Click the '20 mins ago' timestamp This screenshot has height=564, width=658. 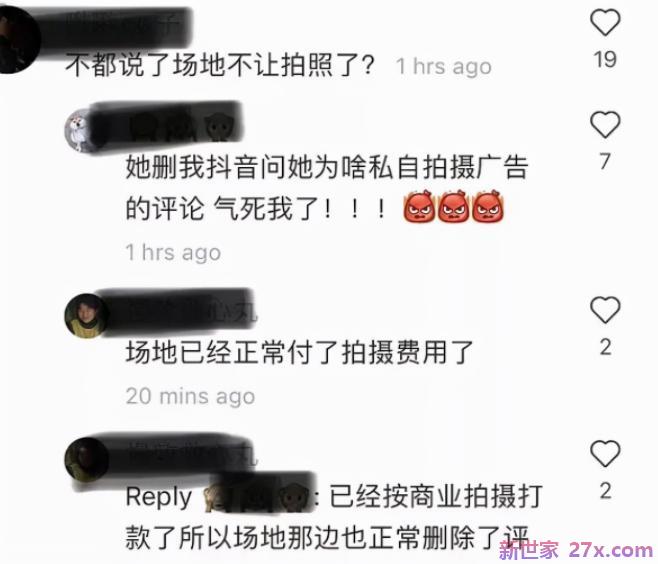click(191, 396)
